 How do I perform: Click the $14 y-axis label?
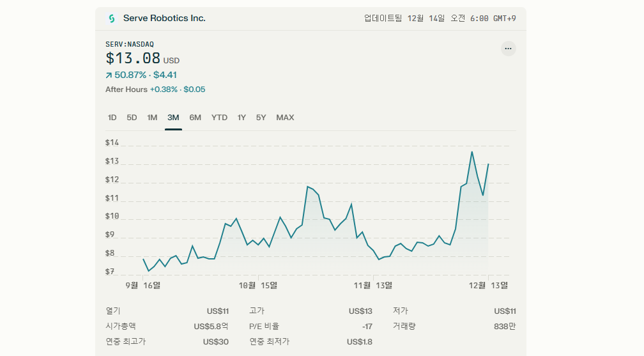pyautogui.click(x=112, y=143)
